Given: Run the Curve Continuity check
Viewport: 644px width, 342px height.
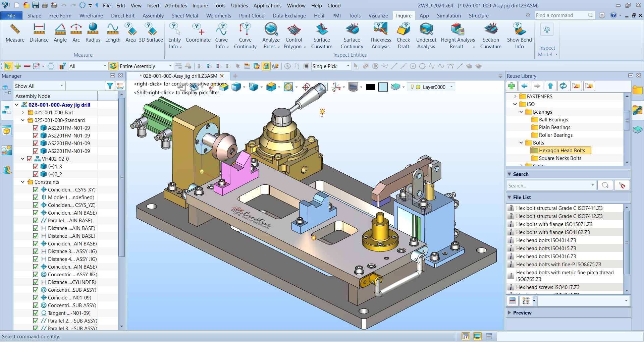Looking at the screenshot, I should [245, 36].
